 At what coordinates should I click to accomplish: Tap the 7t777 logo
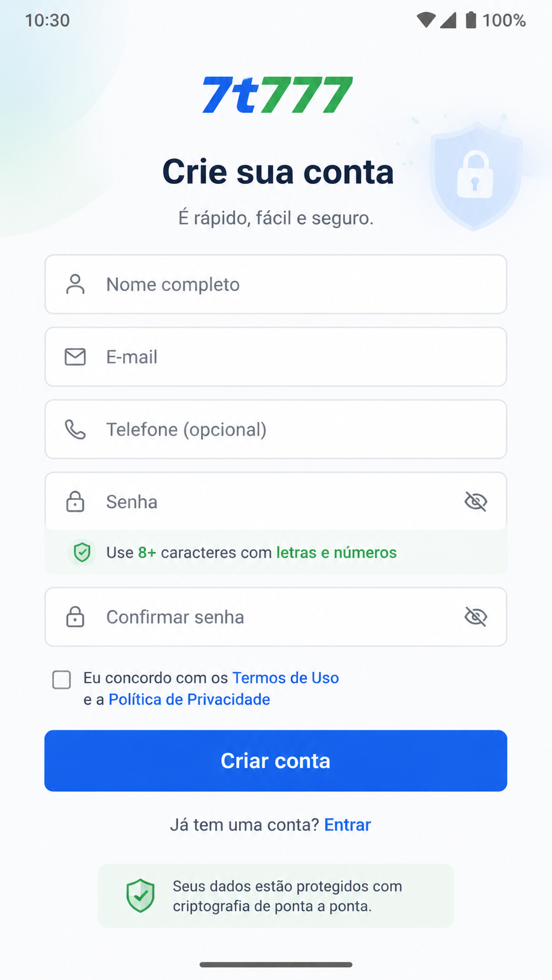point(277,95)
